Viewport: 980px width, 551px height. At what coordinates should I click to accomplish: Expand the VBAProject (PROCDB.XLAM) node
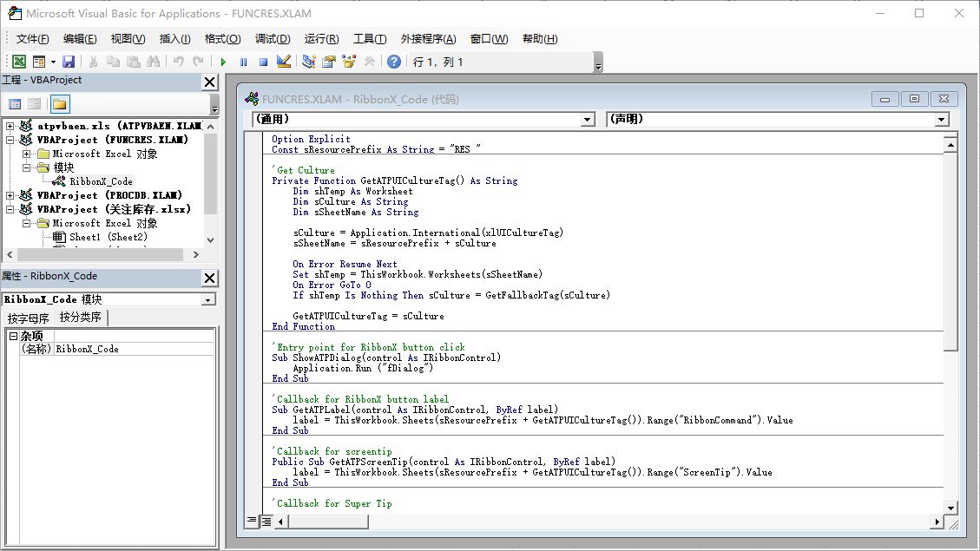[10, 195]
